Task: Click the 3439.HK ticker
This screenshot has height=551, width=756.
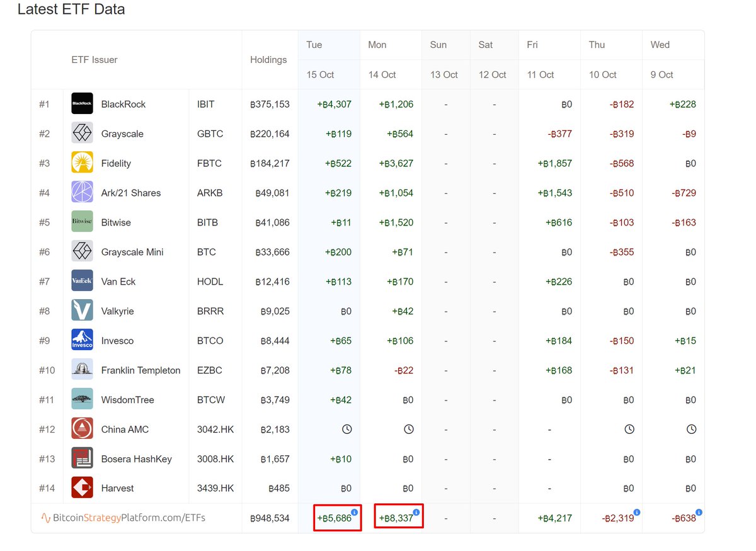Action: tap(215, 488)
